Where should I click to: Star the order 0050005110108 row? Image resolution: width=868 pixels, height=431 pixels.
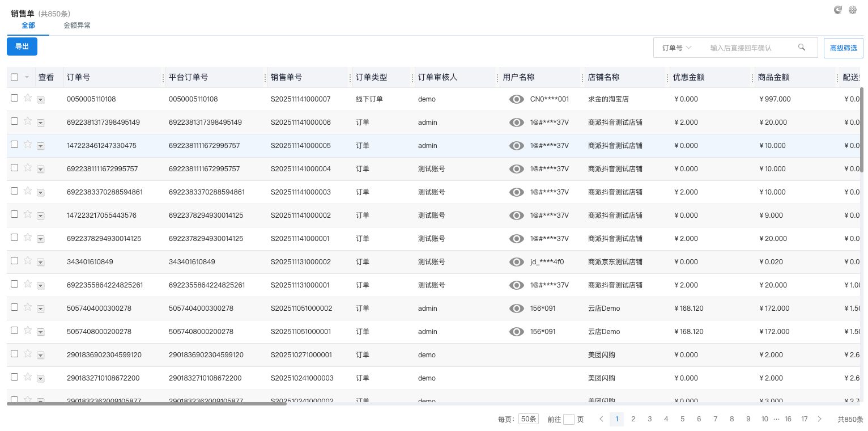(x=28, y=98)
